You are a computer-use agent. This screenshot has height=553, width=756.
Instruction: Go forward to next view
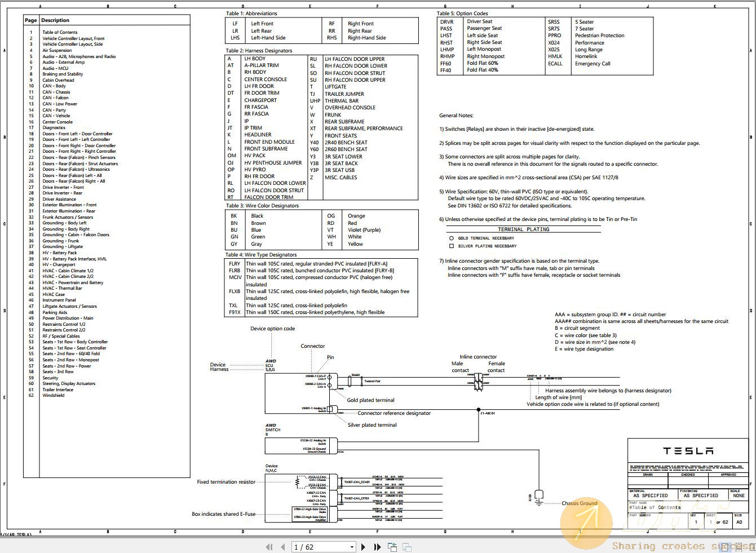tap(406, 547)
